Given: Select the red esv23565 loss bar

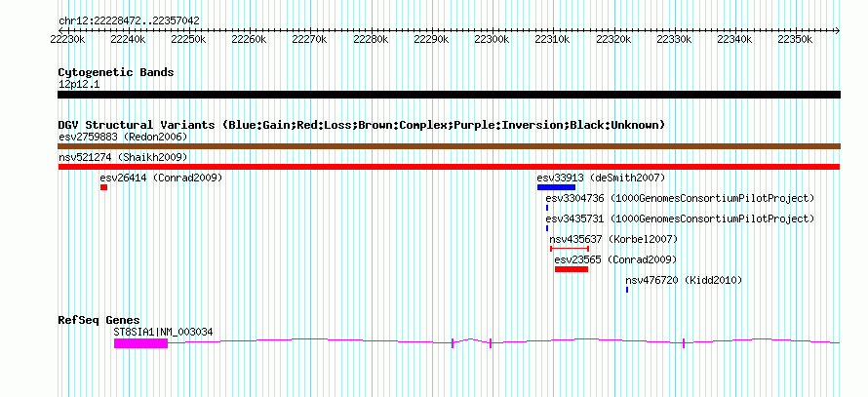Looking at the screenshot, I should point(572,269).
